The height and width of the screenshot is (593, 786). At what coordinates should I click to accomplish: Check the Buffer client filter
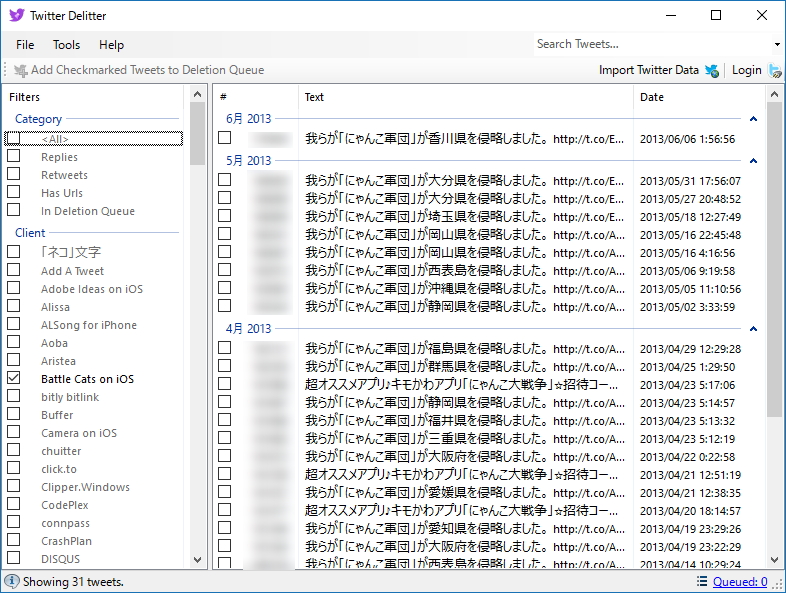click(14, 414)
